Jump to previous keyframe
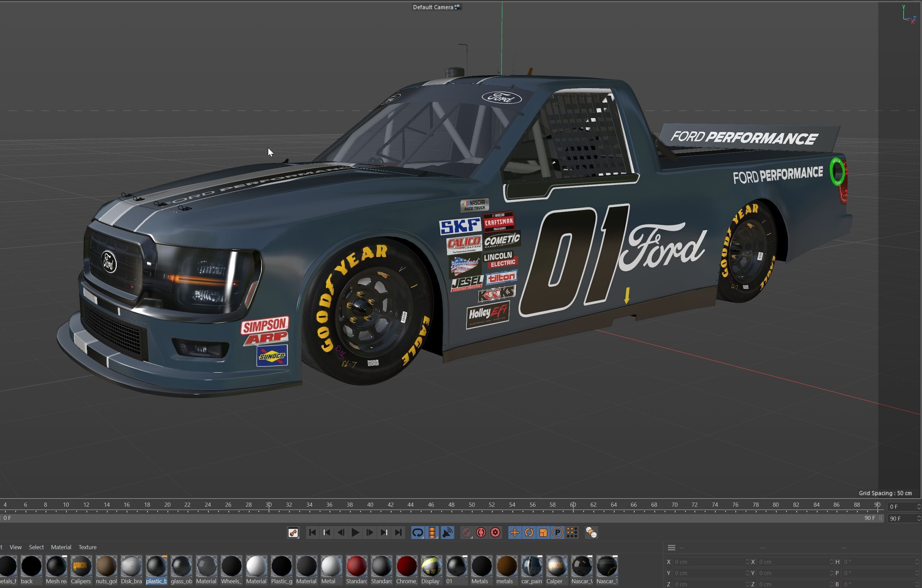This screenshot has width=922, height=588. click(327, 533)
